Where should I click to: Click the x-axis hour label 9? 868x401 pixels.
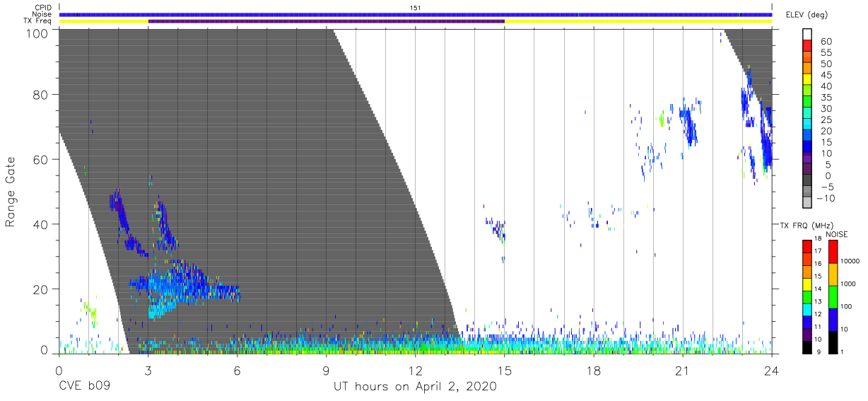tap(327, 370)
